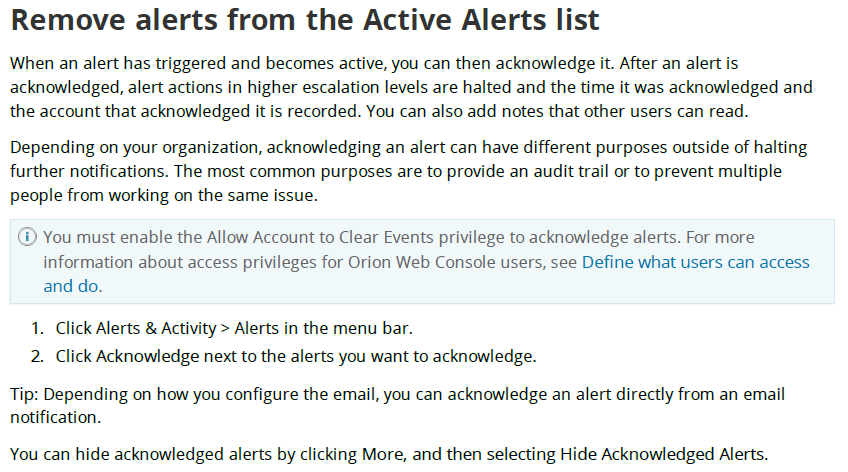848x472 pixels.
Task: Click the paragraph starting 'When an alert has triggered'
Action: point(411,87)
